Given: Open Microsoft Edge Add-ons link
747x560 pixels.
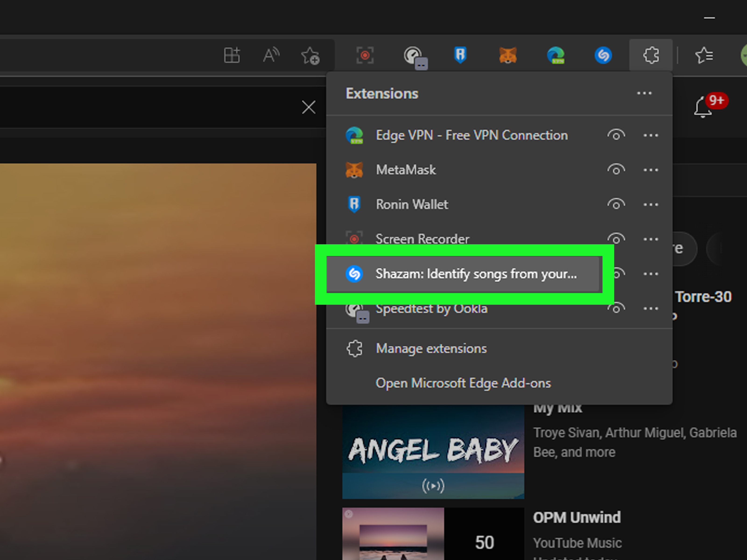Looking at the screenshot, I should coord(463,383).
